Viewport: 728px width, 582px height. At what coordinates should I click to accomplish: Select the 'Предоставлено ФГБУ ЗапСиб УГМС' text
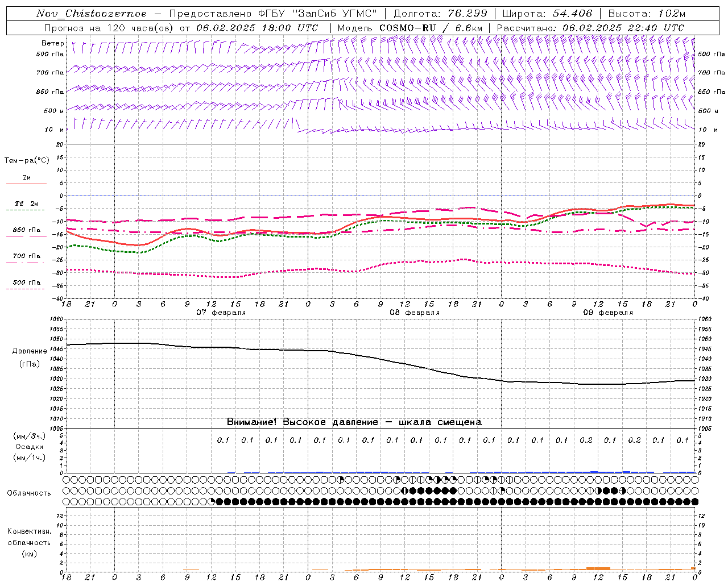pos(274,14)
